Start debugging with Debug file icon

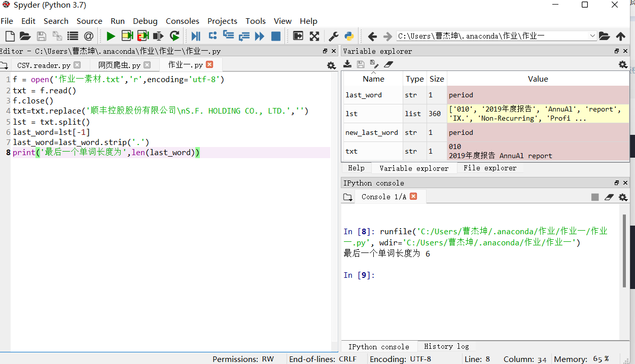tap(196, 36)
